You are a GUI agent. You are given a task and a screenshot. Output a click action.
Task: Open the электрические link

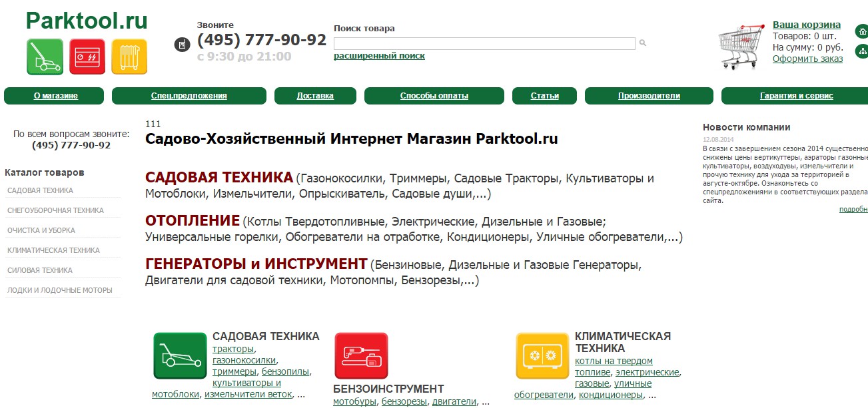[647, 373]
